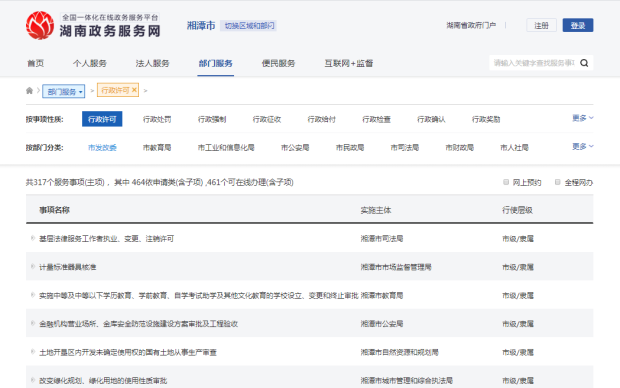Click the 实施主体 column header
620x388 pixels.
(x=376, y=210)
